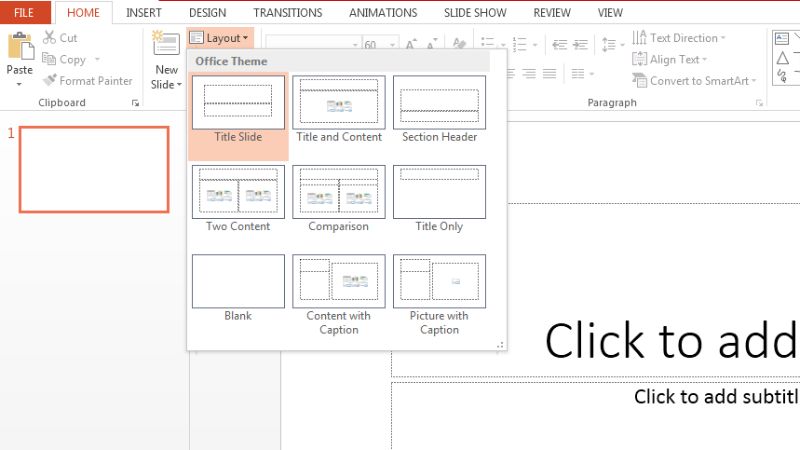The width and height of the screenshot is (800, 450).
Task: Open the Clipboard dialog launcher
Action: [x=135, y=103]
